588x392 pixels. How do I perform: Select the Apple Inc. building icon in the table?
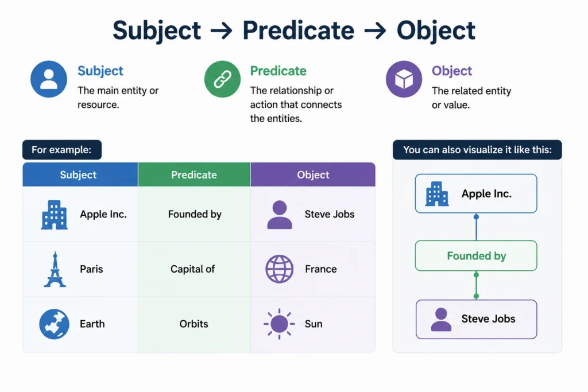point(55,214)
